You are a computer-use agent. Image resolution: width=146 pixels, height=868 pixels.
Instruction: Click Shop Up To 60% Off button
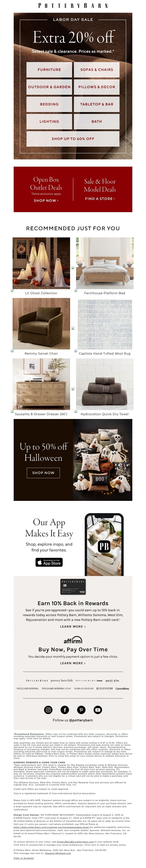pyautogui.click(x=73, y=139)
